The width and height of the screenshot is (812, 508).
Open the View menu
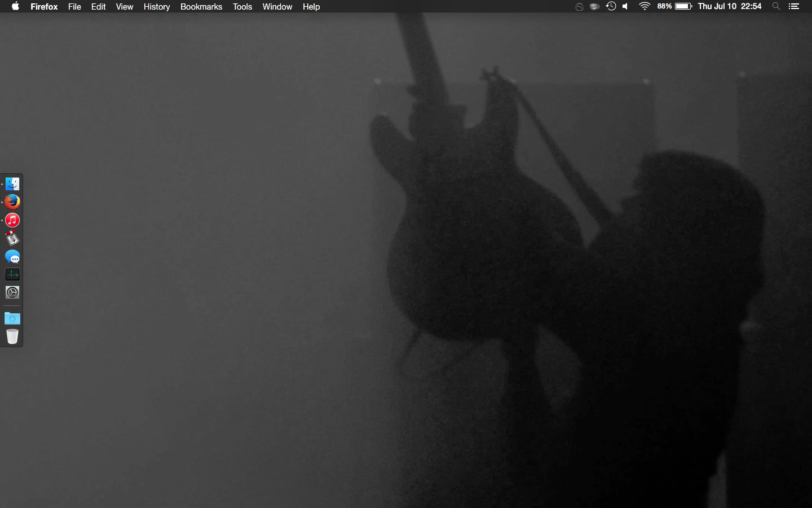click(x=125, y=7)
